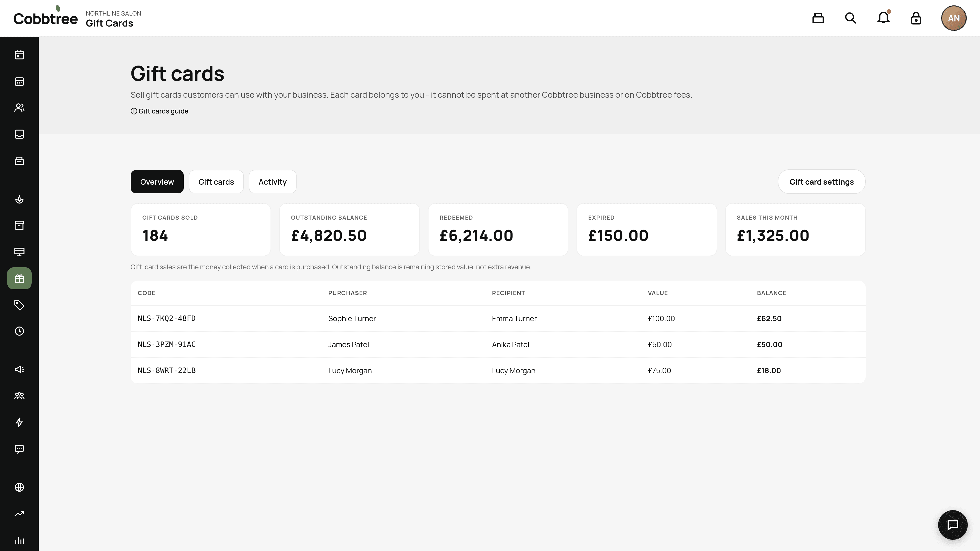Open the globe icon in sidebar
This screenshot has width=980, height=551.
(19, 487)
